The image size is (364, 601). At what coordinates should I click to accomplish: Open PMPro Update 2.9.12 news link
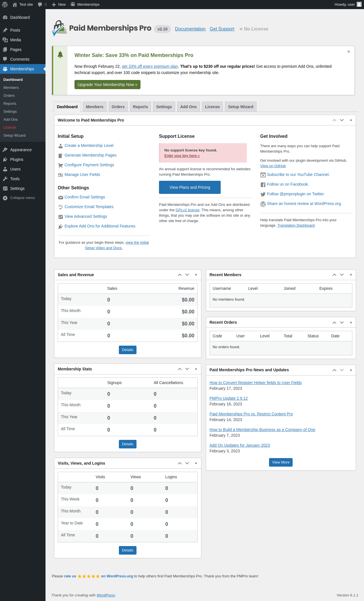pos(229,398)
